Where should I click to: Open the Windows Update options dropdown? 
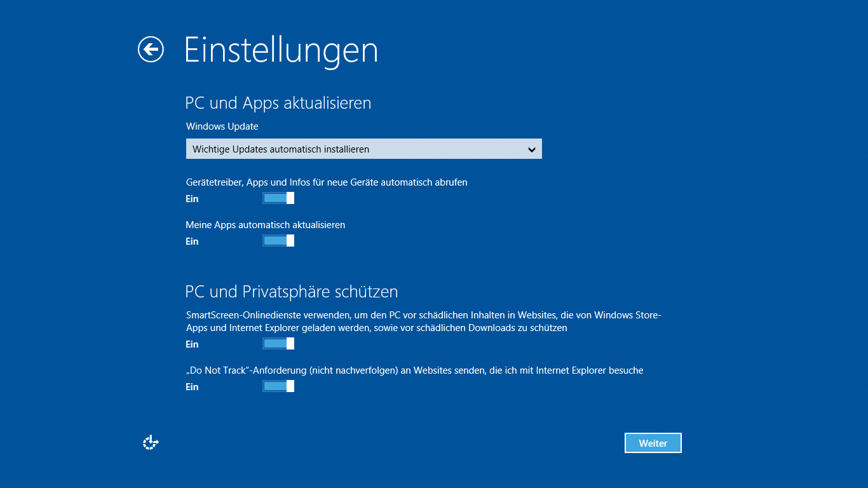pos(363,149)
